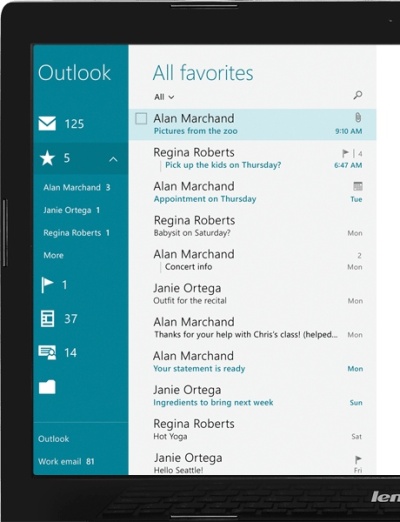The height and width of the screenshot is (522, 400).
Task: Click the flag on Regina Roberts email
Action: tap(346, 153)
